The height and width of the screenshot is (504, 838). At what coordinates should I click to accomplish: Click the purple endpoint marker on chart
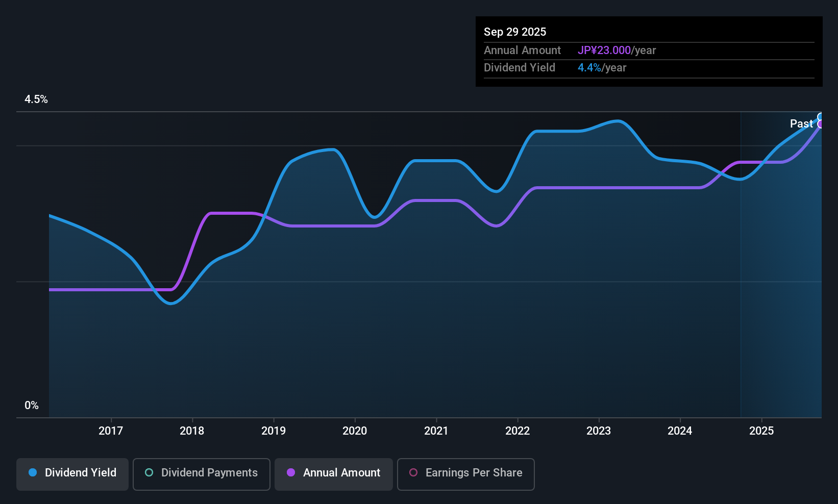(x=821, y=124)
